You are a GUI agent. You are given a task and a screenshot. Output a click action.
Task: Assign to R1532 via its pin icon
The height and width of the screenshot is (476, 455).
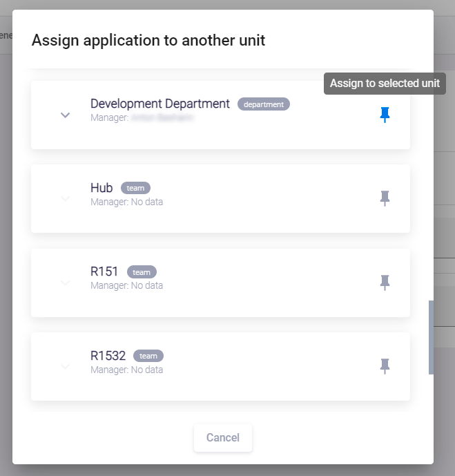pos(385,365)
